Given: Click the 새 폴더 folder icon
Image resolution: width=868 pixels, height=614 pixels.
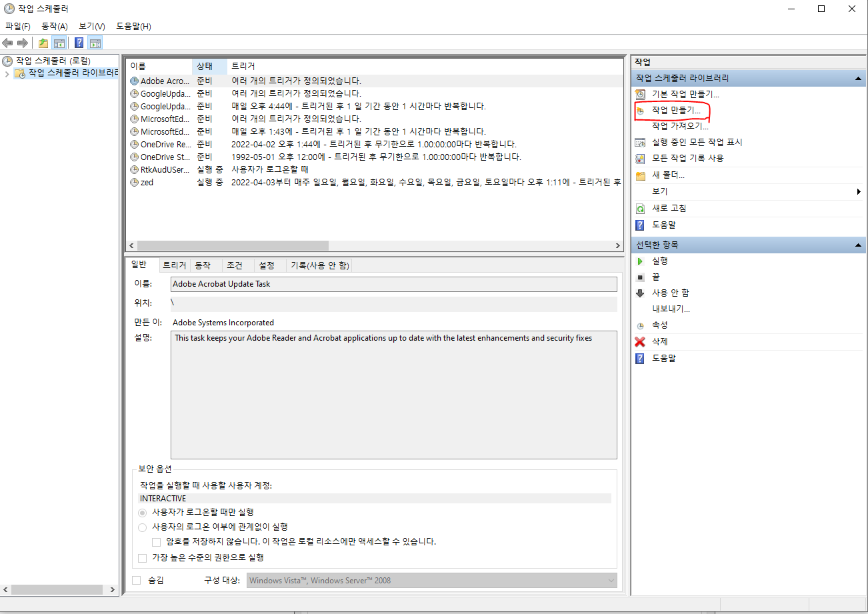Looking at the screenshot, I should click(x=641, y=175).
